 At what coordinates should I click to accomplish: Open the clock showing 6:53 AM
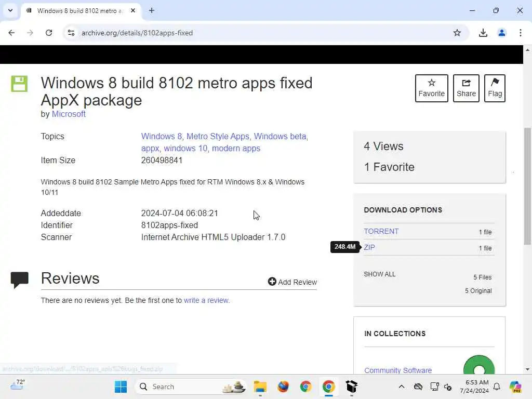[474, 387]
